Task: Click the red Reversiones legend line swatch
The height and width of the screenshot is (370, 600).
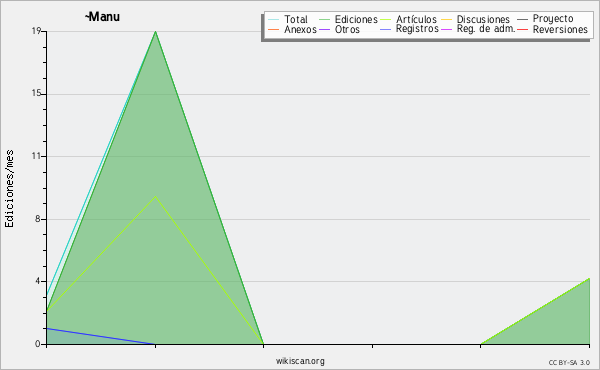Action: (522, 29)
